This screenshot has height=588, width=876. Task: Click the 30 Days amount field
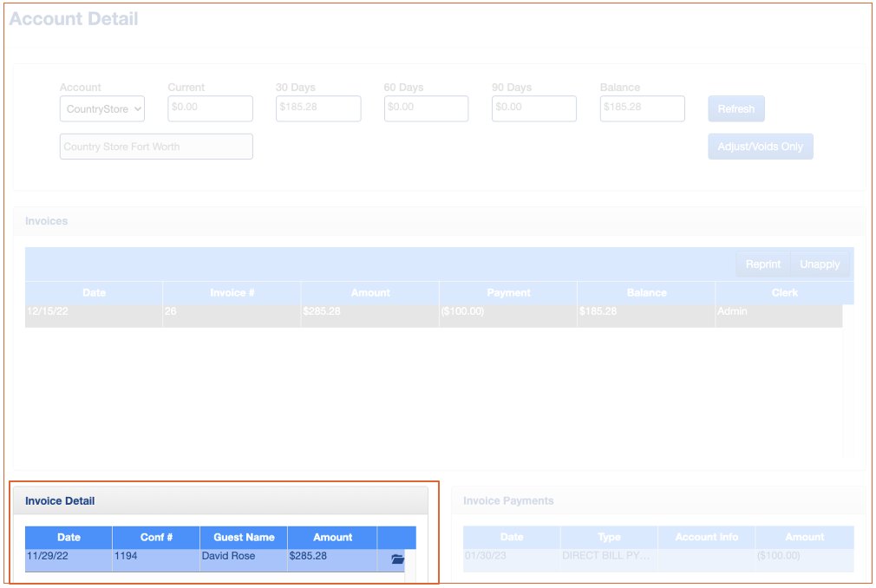(317, 108)
